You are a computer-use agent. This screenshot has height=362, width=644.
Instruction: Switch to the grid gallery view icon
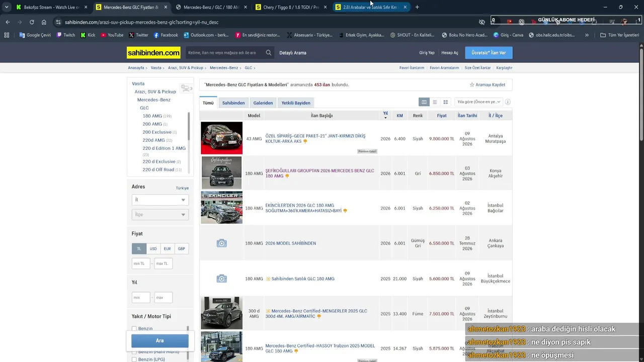point(445,102)
